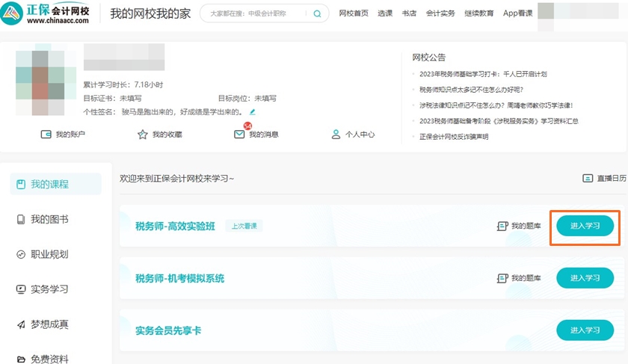Open 我的收藏 link
Viewport: 628px width, 364px height.
coord(167,135)
